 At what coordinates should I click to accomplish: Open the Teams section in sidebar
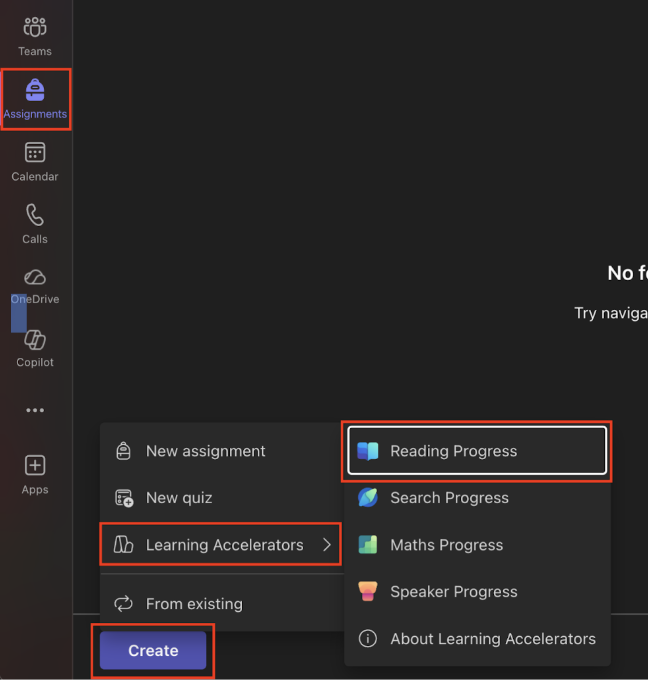click(x=35, y=36)
